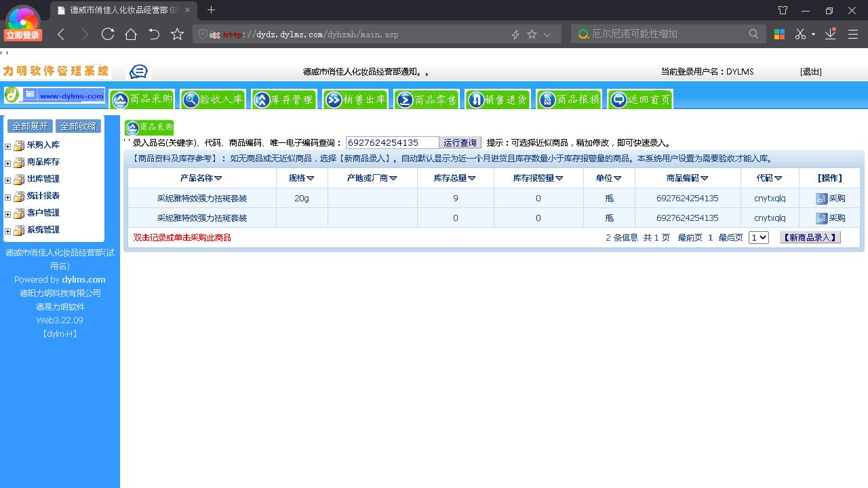868x488 pixels.
Task: Select the 验收入库 receiving icon
Action: tap(212, 98)
